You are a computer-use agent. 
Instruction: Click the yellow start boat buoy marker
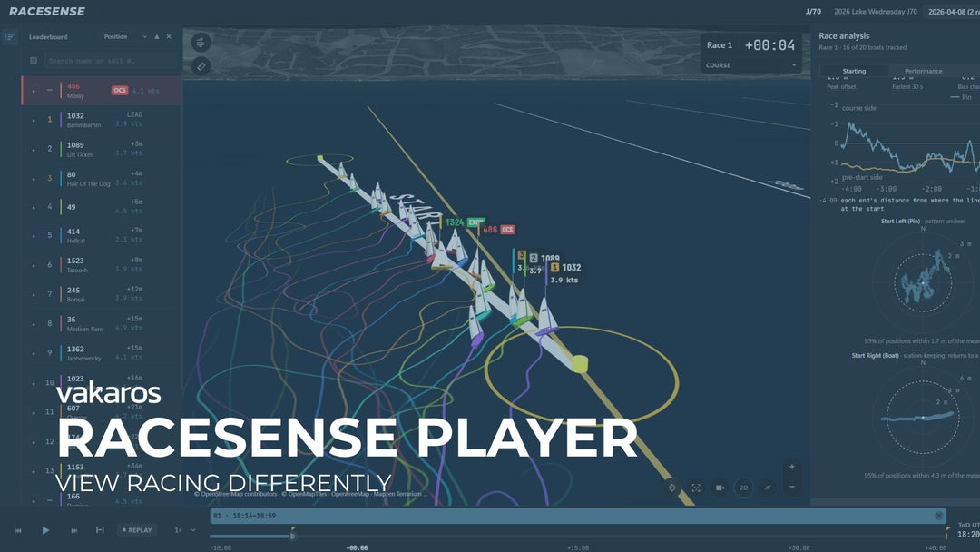(x=580, y=364)
